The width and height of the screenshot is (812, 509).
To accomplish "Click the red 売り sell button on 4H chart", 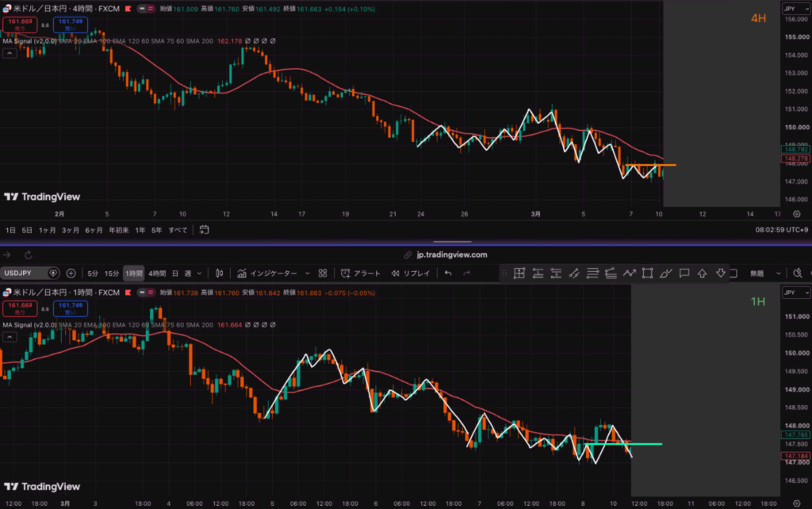I will pyautogui.click(x=20, y=25).
